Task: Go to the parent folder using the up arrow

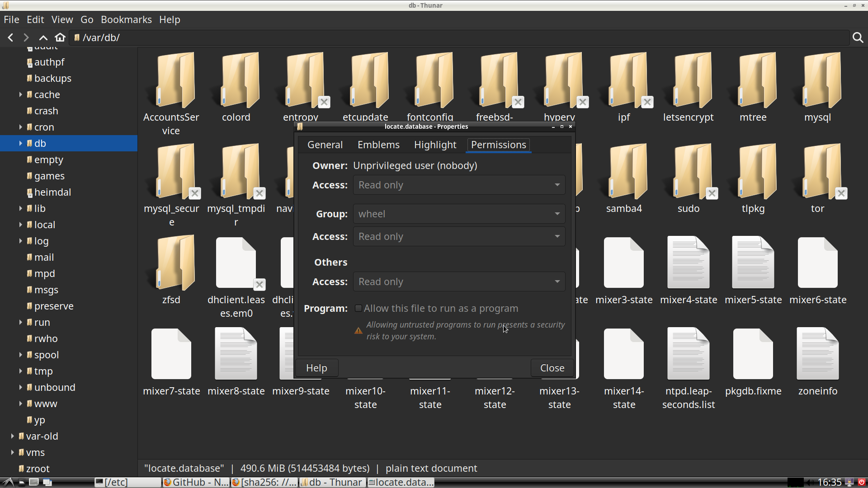Action: pyautogui.click(x=43, y=38)
